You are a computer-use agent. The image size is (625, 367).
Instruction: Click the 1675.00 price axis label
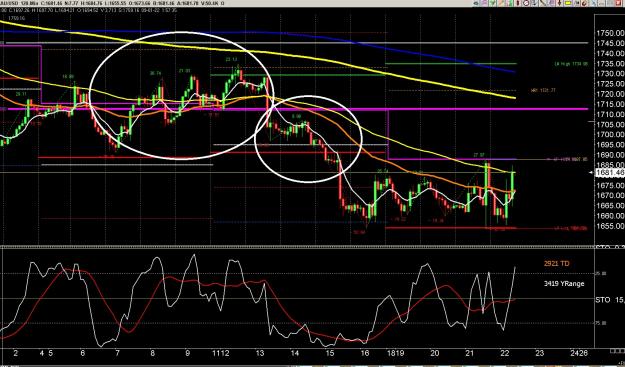(610, 185)
